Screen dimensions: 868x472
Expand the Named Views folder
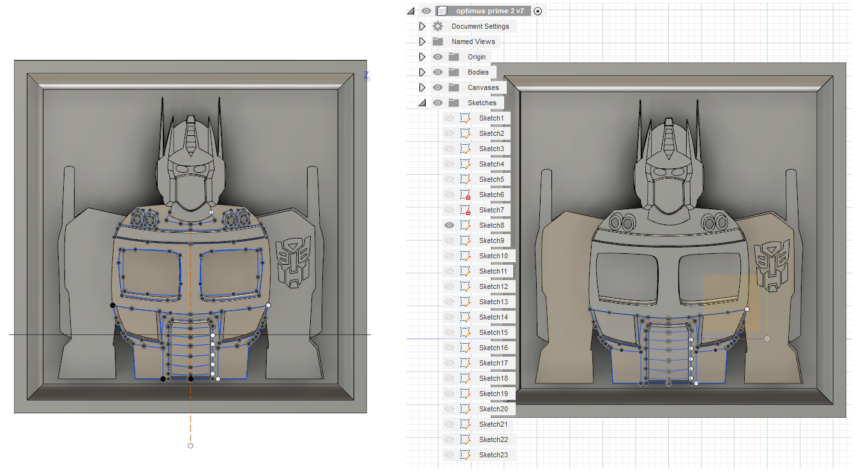(422, 41)
